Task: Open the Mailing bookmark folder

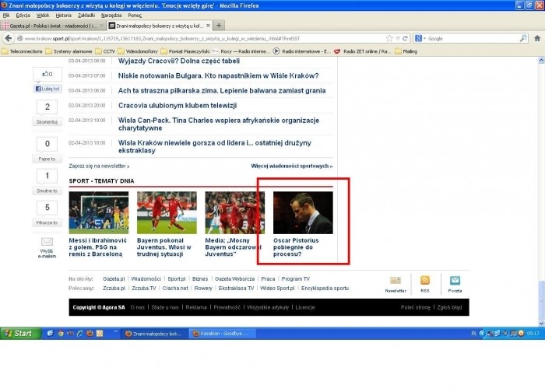Action: pyautogui.click(x=410, y=51)
